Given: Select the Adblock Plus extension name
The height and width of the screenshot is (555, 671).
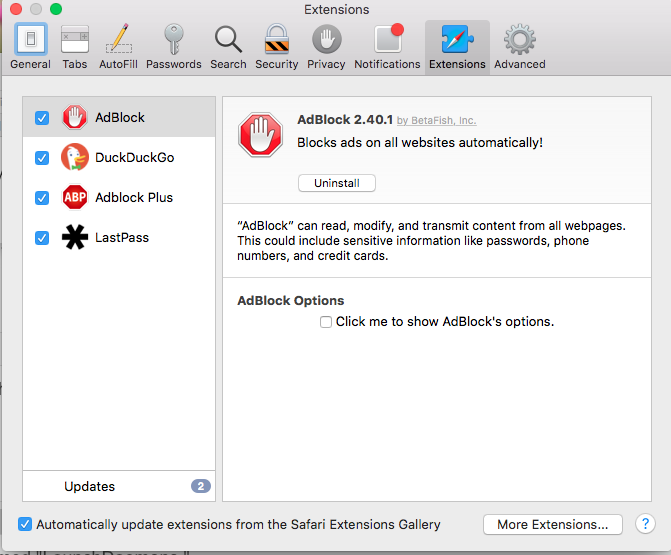Looking at the screenshot, I should tap(134, 197).
